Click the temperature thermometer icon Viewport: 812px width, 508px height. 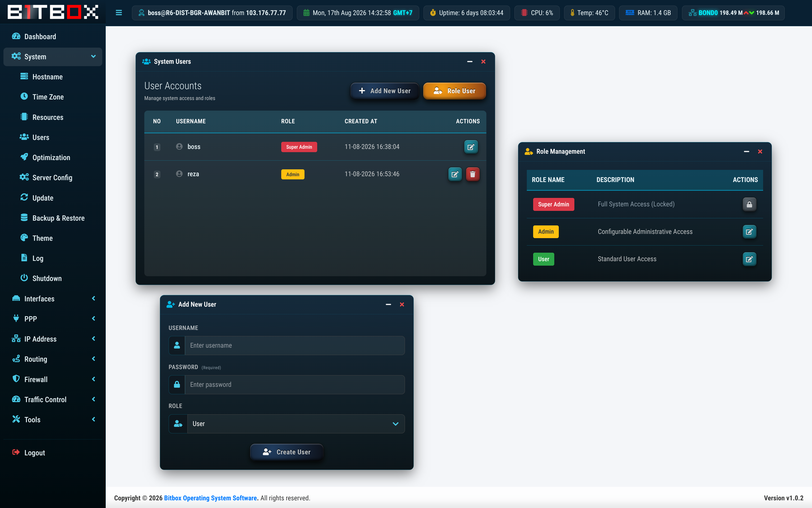573,13
